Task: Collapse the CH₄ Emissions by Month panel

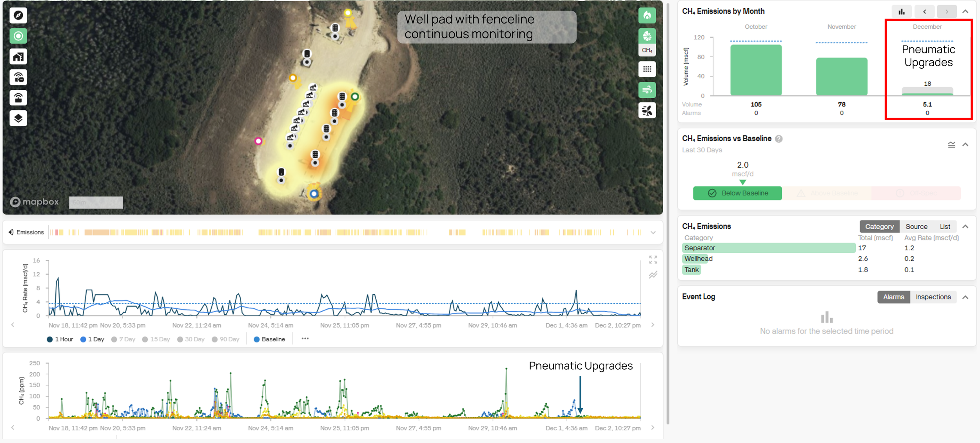Action: [965, 11]
